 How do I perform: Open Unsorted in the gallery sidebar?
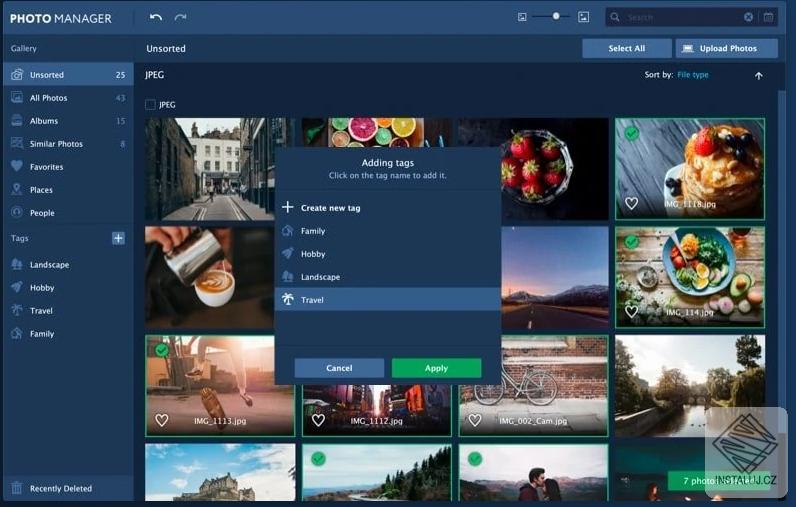point(68,75)
